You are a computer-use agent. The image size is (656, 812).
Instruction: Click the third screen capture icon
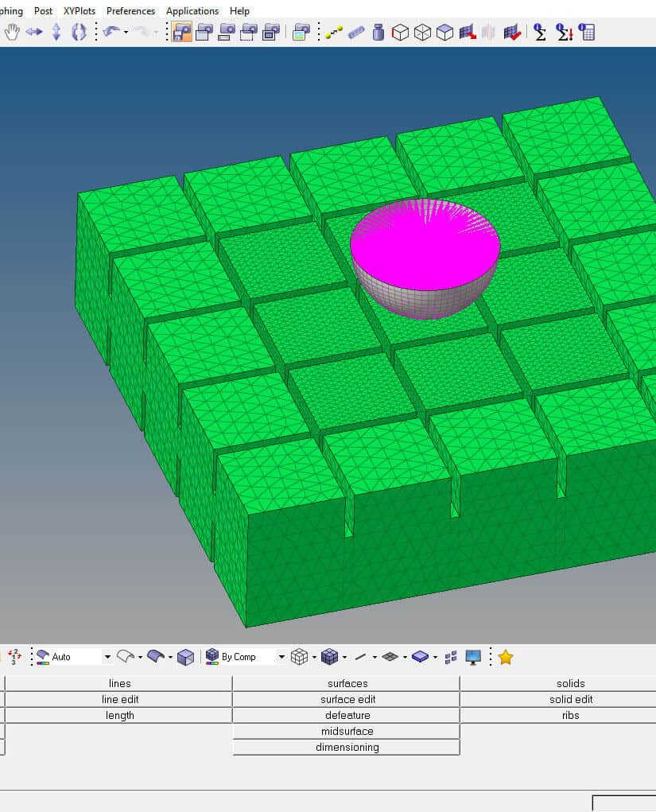pyautogui.click(x=227, y=32)
